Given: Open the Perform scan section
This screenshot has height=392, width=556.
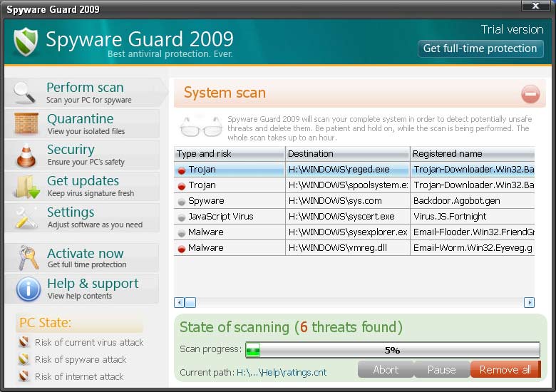Looking at the screenshot, I should click(86, 93).
